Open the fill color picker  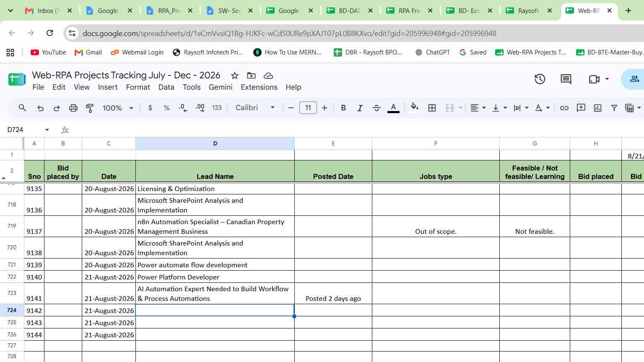[x=414, y=108]
